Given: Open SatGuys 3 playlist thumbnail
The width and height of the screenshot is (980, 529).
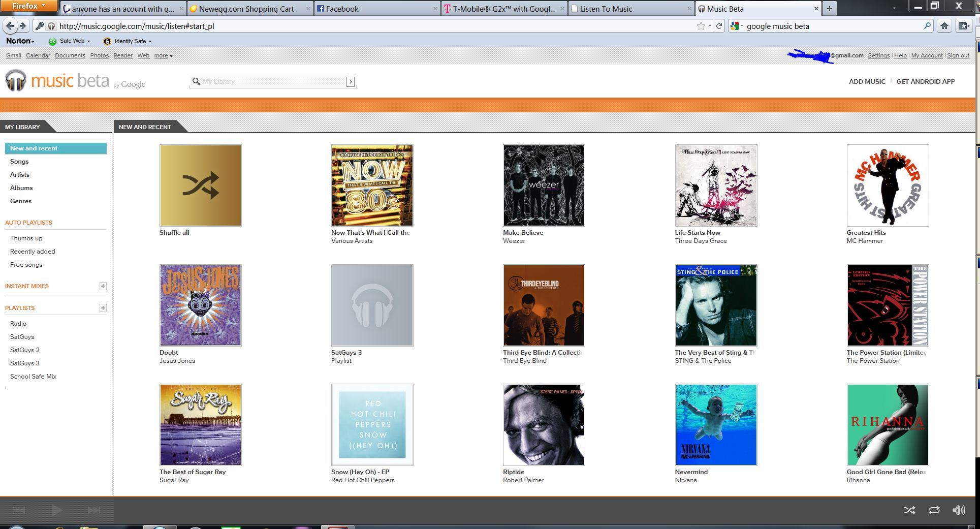Looking at the screenshot, I should pyautogui.click(x=372, y=305).
